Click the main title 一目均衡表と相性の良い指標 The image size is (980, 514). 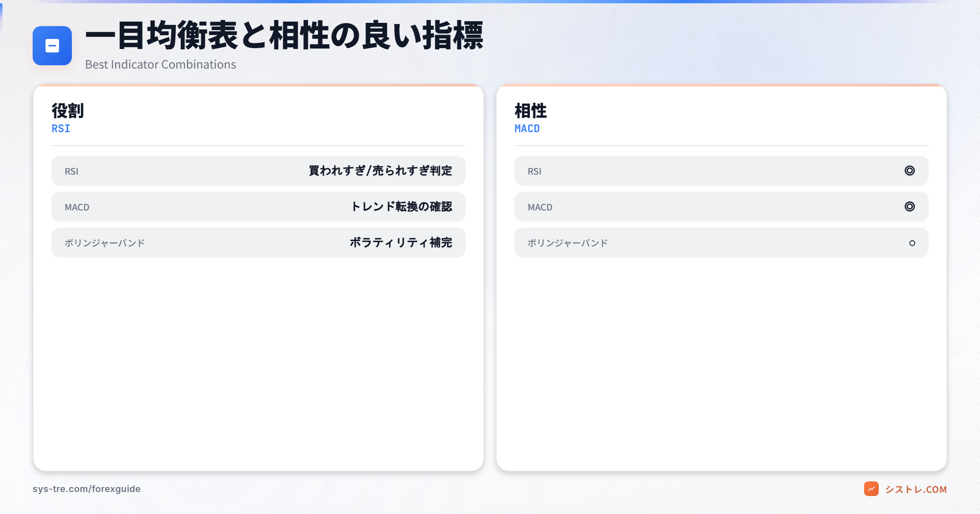click(284, 35)
